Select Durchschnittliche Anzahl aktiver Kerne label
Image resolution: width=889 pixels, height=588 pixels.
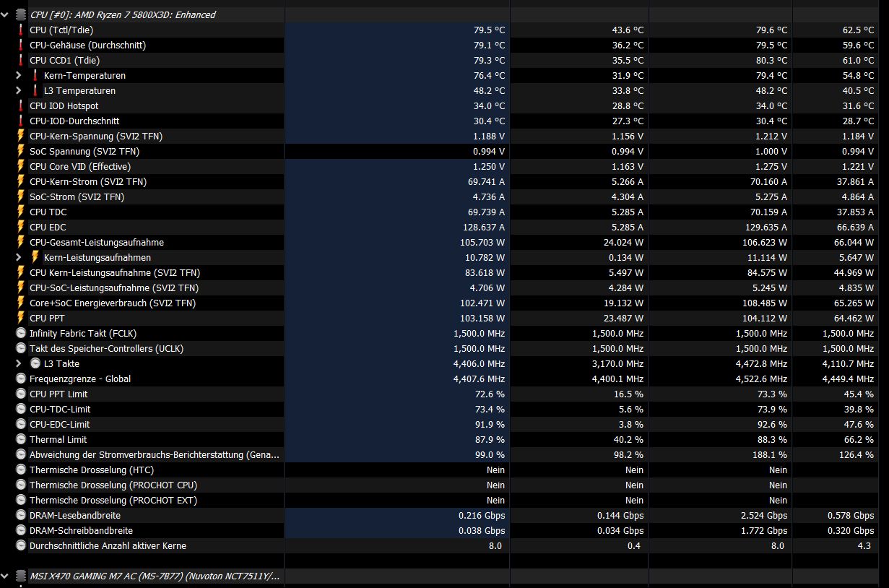[108, 545]
